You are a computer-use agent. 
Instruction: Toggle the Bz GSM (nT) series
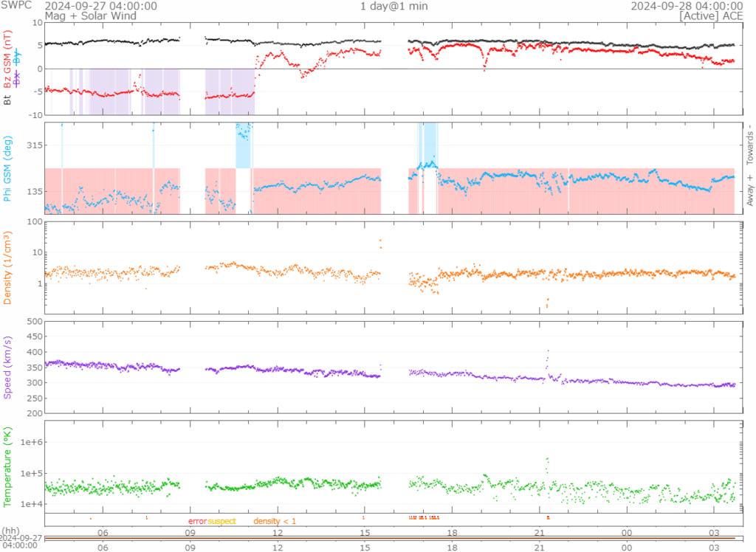click(8, 60)
